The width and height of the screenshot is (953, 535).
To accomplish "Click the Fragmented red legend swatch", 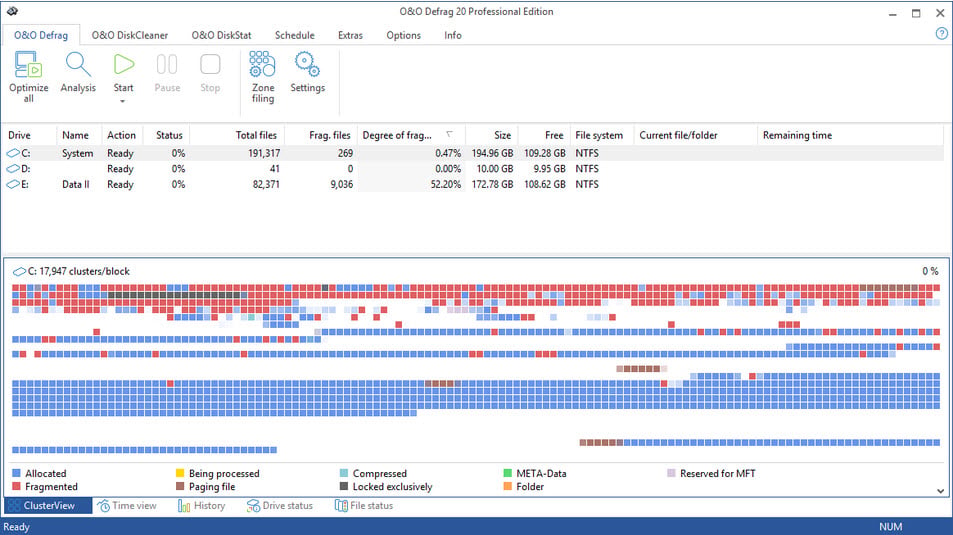I will [x=16, y=486].
